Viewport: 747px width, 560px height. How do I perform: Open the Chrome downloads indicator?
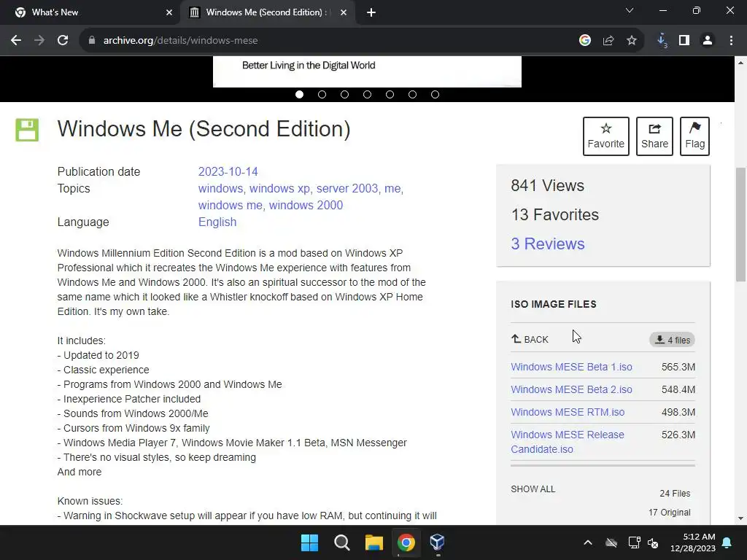(662, 41)
